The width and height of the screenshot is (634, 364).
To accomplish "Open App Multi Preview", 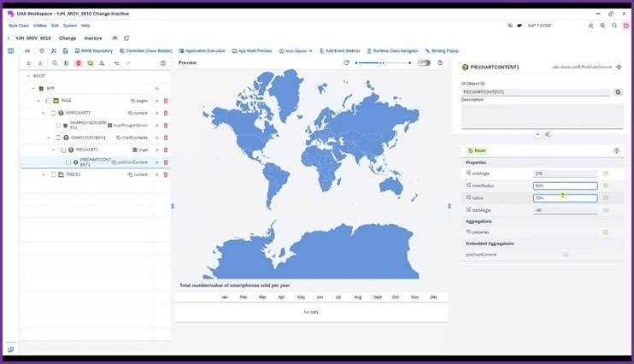I will point(252,51).
